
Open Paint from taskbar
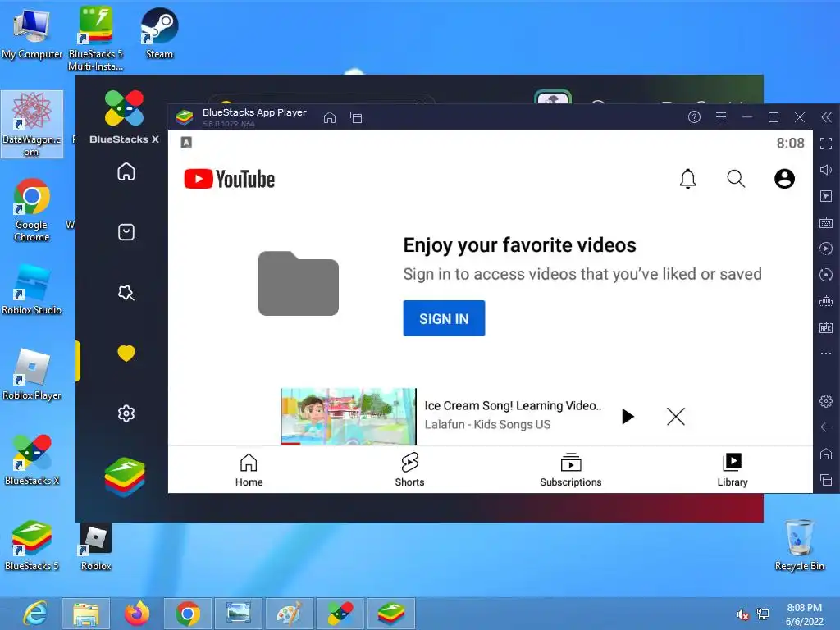[x=290, y=614]
